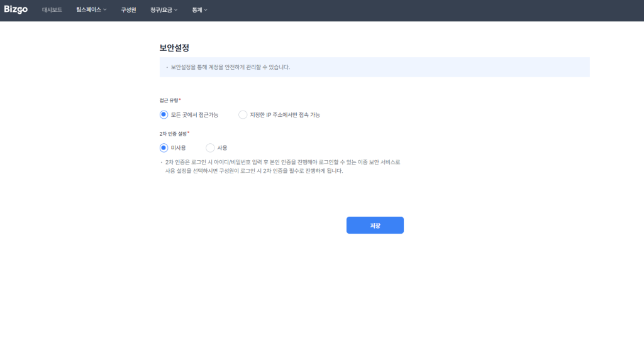Click the 접근 유형 field label
This screenshot has width=644, height=353.
[x=170, y=100]
